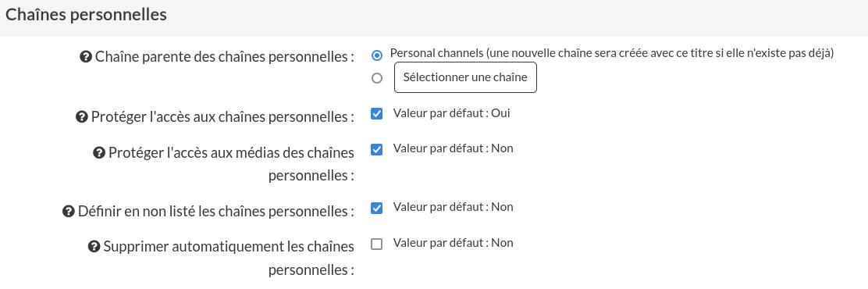Select the Personal channels radio button
Viewport: 868px width, 289px height.
[377, 55]
